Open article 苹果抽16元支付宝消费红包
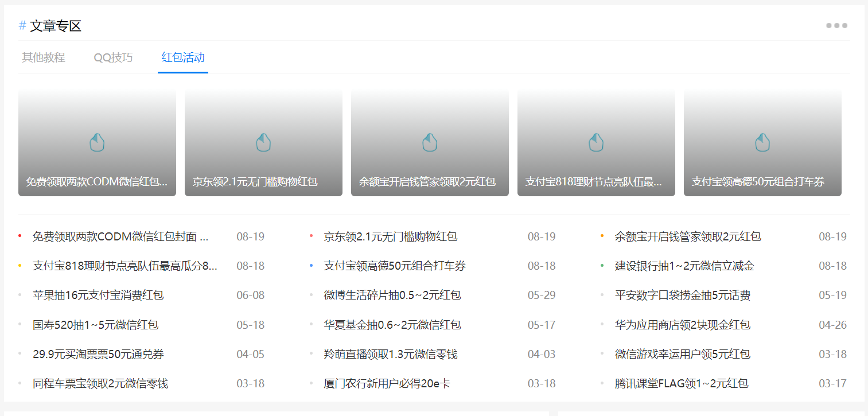 (98, 295)
